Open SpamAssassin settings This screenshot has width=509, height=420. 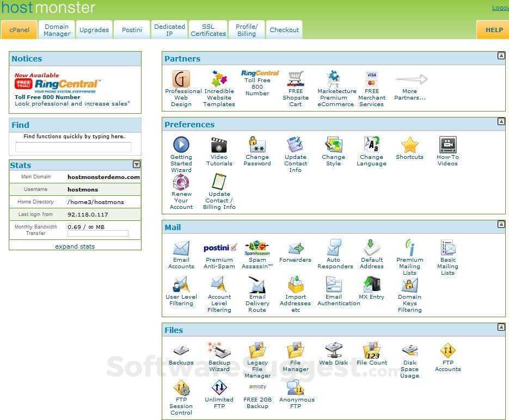click(x=257, y=250)
